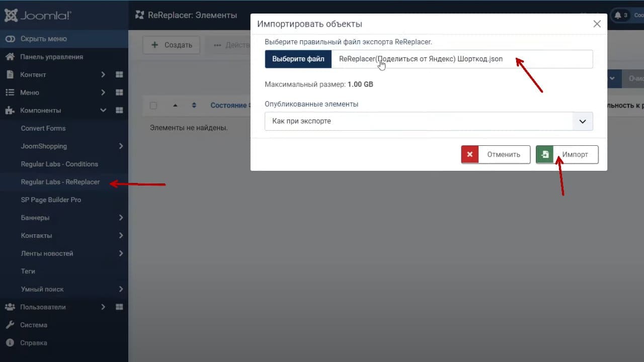Click the Выберите файл button
644x362 pixels.
pos(298,59)
